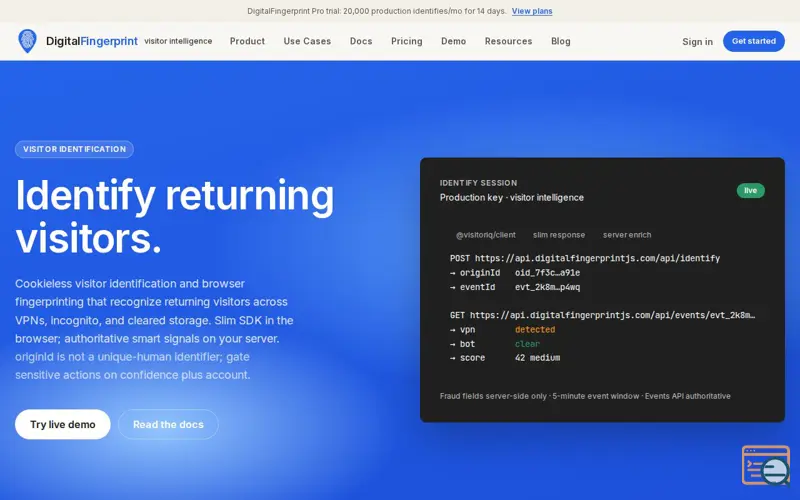
Task: Click the Fraud fields server-side only footer
Action: tap(585, 396)
